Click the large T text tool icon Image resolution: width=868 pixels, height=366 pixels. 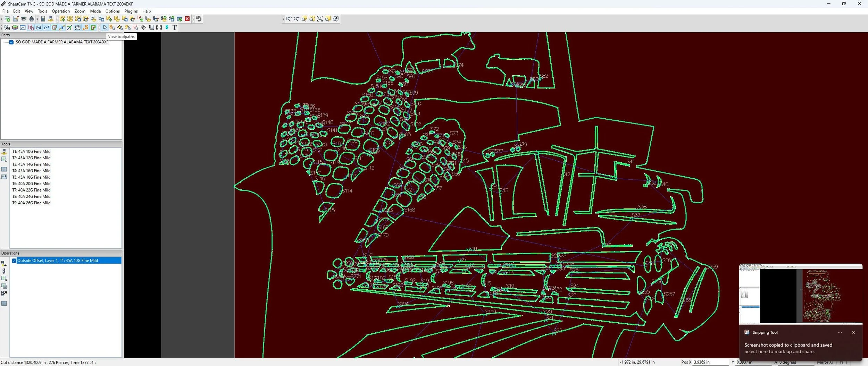(x=175, y=27)
